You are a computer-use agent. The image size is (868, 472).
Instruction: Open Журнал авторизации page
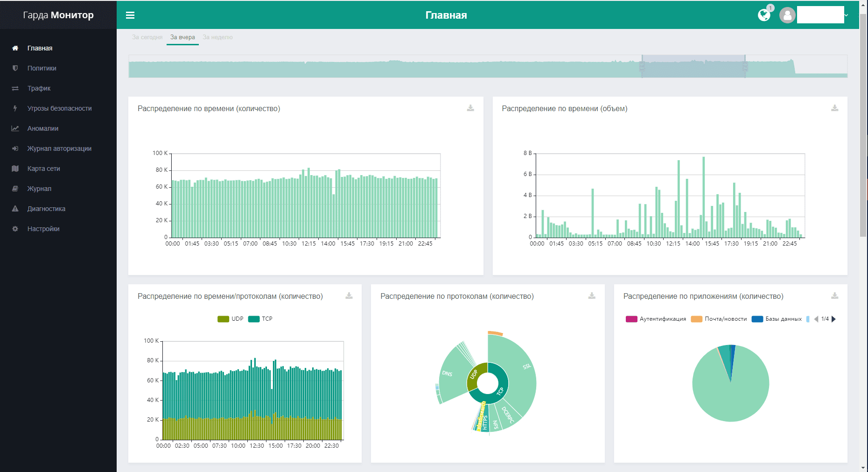59,148
